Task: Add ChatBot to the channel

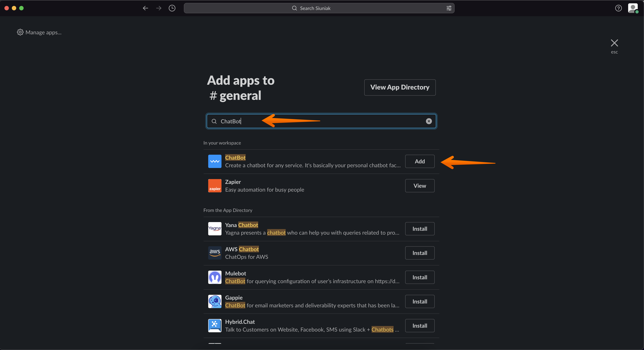Action: click(420, 161)
